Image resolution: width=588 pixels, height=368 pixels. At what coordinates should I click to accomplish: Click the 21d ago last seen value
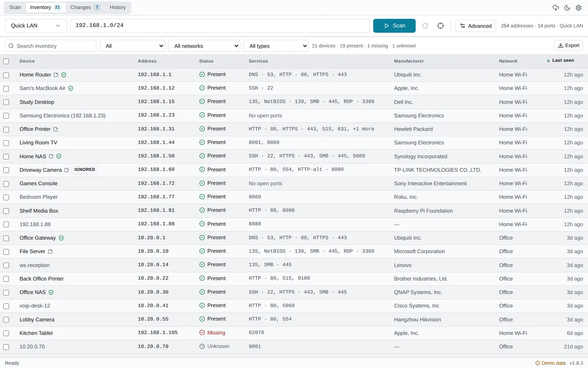(573, 347)
